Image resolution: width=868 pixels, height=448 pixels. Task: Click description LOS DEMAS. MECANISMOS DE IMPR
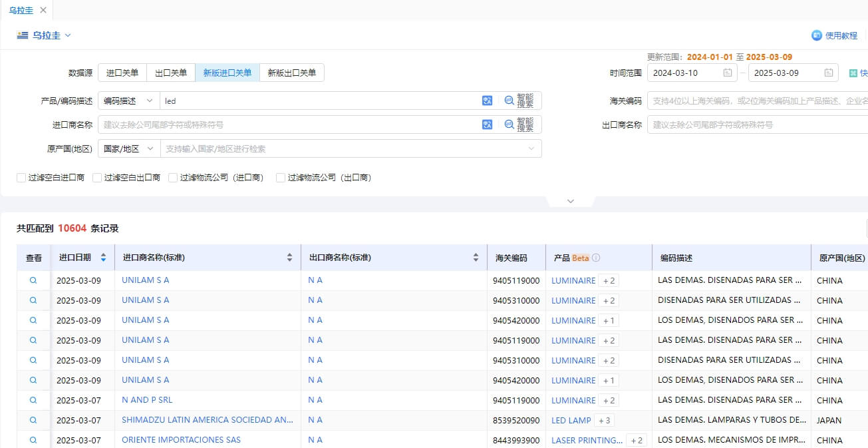click(x=732, y=440)
